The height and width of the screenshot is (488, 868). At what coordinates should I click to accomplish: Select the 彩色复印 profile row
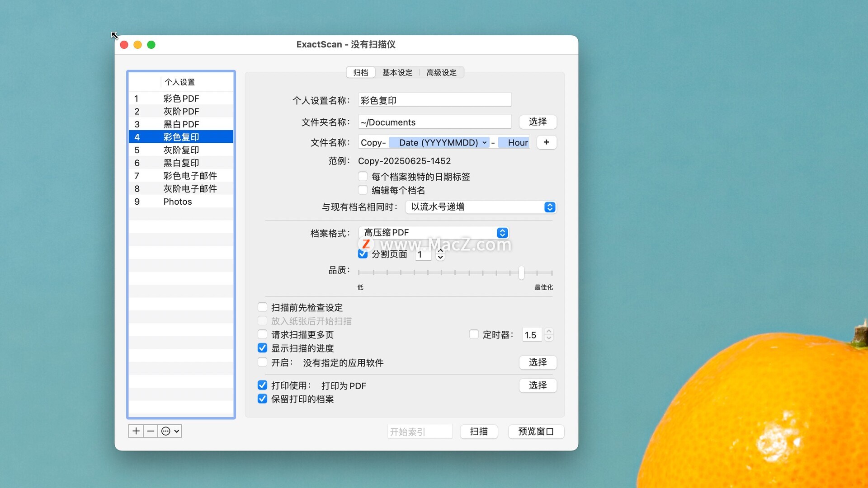(x=181, y=137)
